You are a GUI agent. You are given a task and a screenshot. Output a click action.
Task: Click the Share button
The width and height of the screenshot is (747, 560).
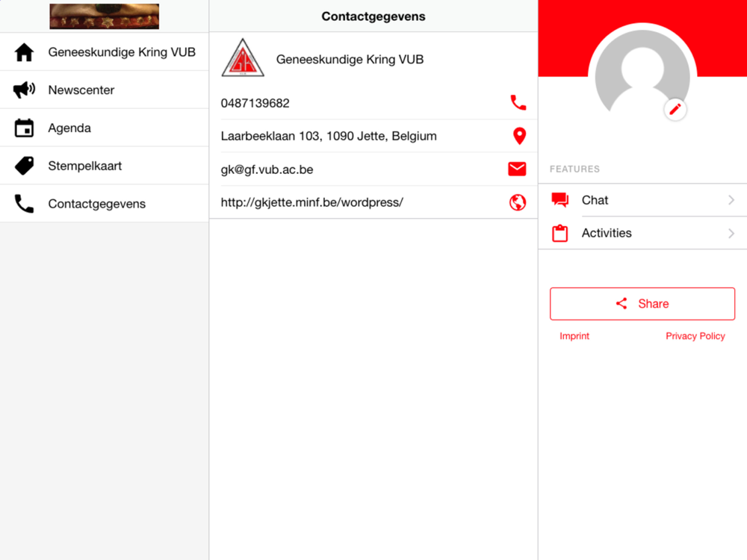pos(642,304)
